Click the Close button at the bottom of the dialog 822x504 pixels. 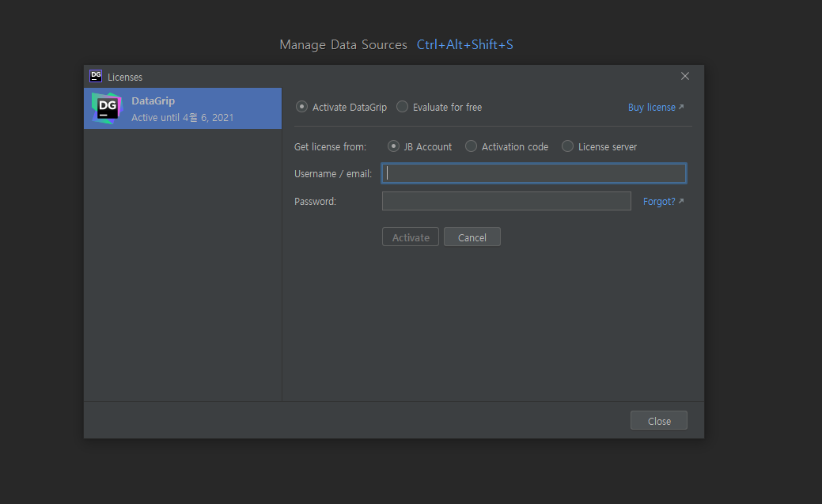pyautogui.click(x=658, y=421)
